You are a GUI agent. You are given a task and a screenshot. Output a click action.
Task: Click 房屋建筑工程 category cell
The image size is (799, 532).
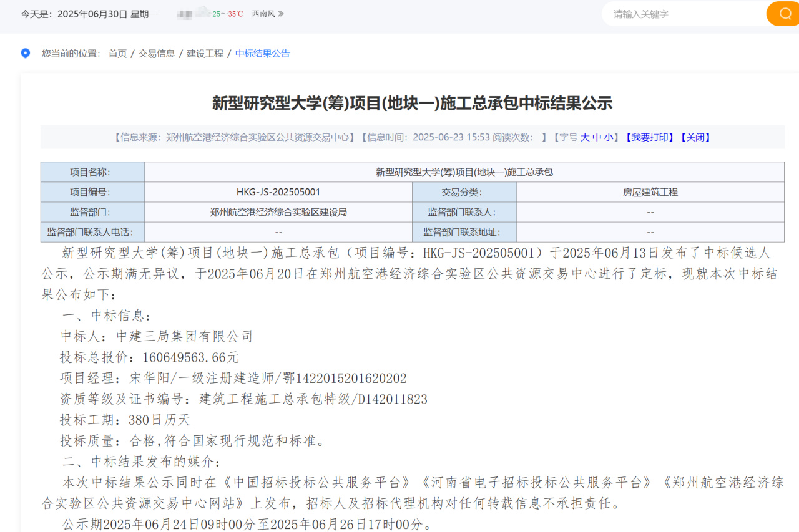click(650, 192)
